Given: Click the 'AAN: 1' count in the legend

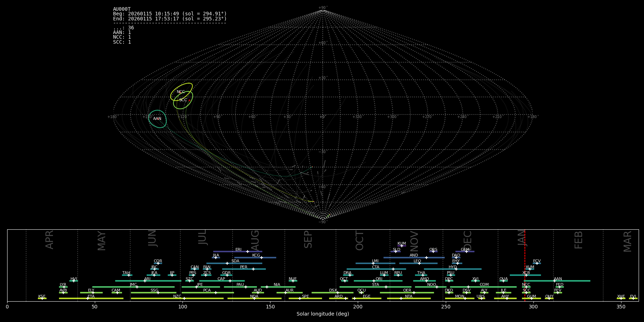Looking at the screenshot, I should pos(122,33).
